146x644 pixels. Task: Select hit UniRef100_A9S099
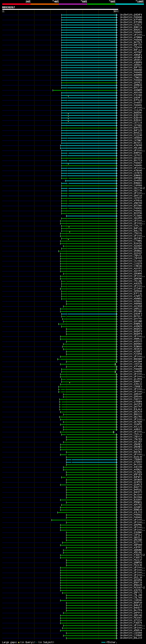(x=131, y=93)
